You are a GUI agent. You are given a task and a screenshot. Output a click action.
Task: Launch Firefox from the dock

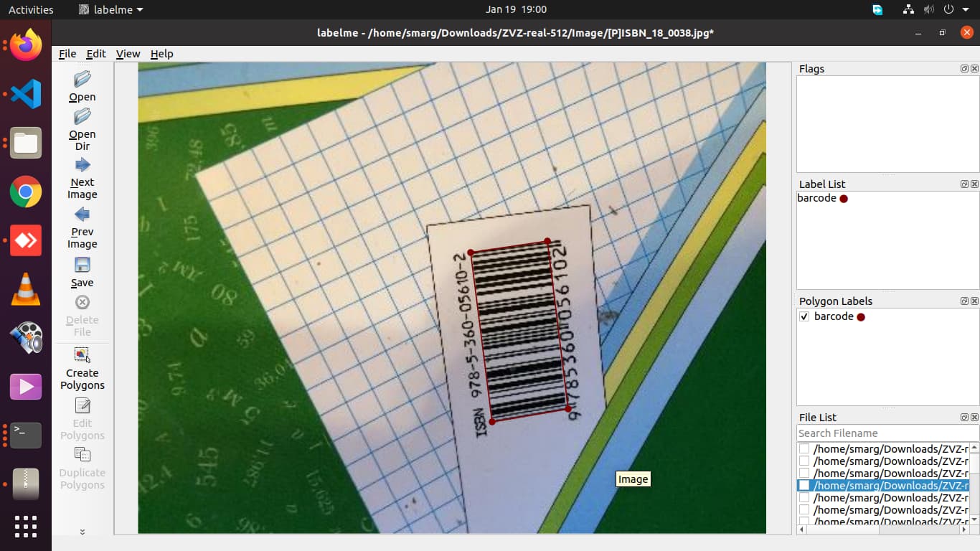(26, 46)
